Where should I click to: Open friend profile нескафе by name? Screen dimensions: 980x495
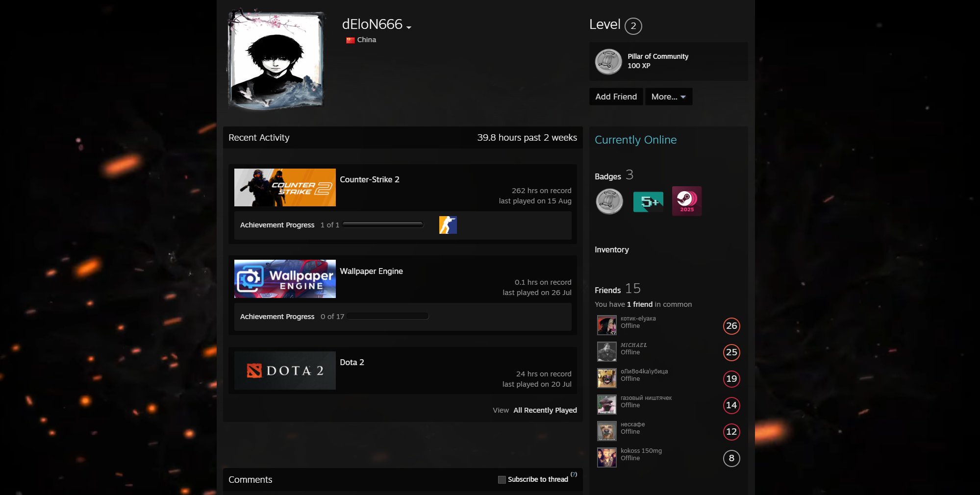click(633, 424)
